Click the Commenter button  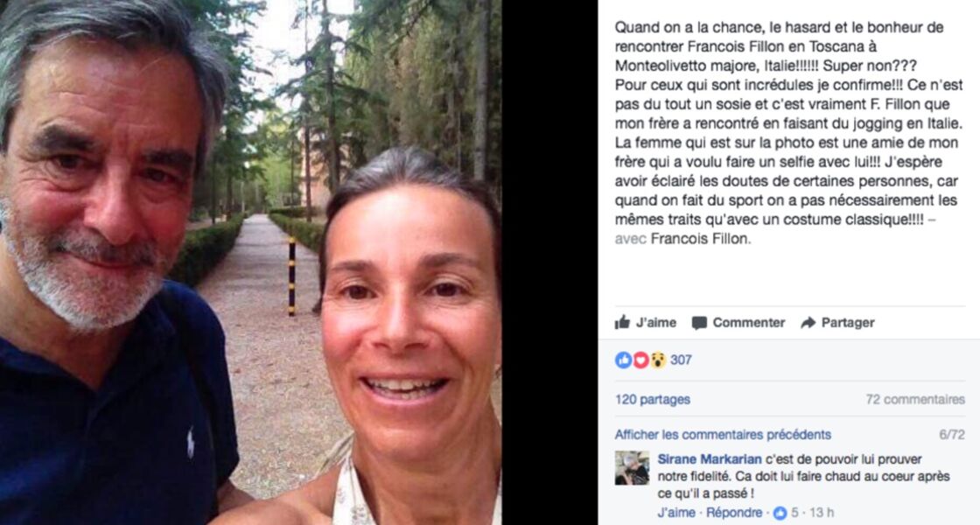click(738, 323)
